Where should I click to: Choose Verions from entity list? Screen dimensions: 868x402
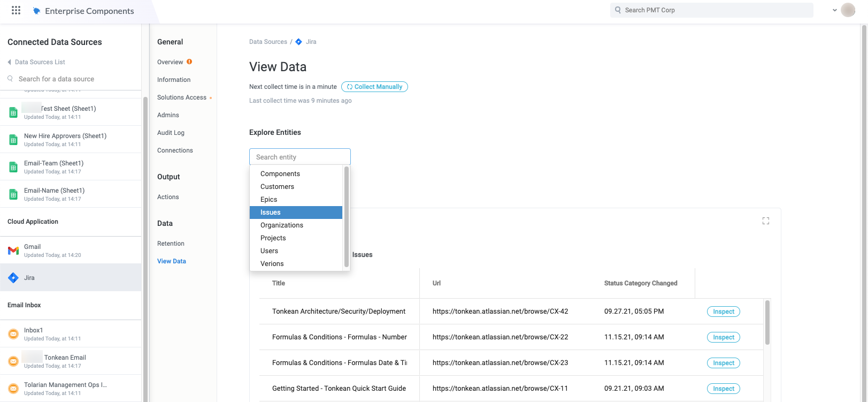[x=296, y=264]
